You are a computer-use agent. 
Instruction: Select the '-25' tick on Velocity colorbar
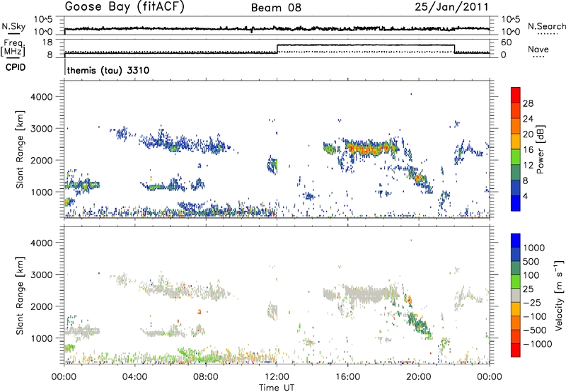tap(532, 302)
